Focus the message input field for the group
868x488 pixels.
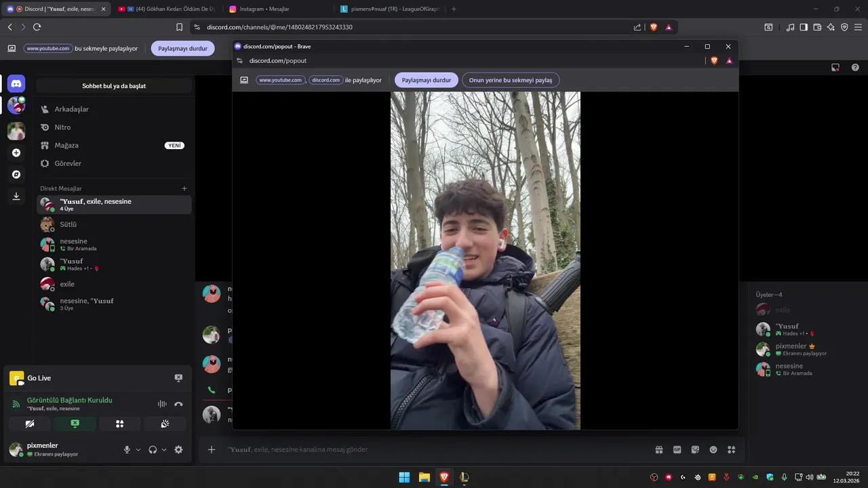click(x=434, y=449)
